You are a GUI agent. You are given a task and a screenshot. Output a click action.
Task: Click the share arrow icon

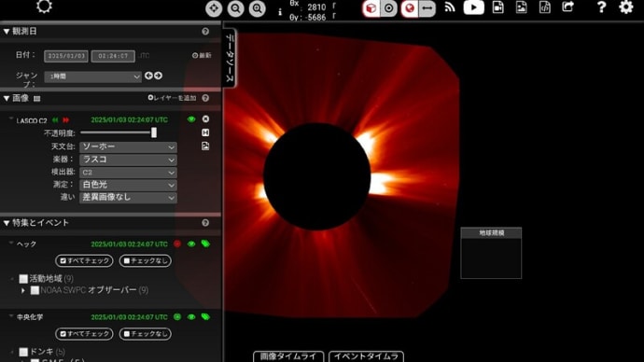click(568, 7)
